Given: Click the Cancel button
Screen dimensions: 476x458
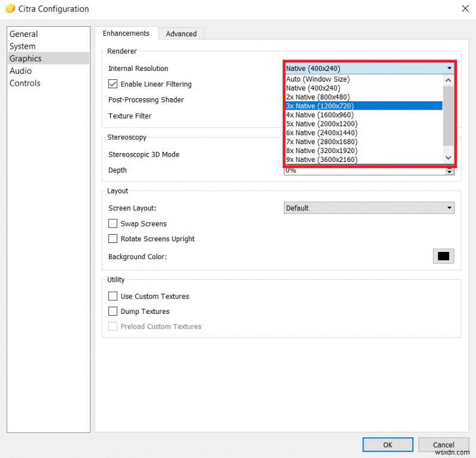Looking at the screenshot, I should pos(443,445).
